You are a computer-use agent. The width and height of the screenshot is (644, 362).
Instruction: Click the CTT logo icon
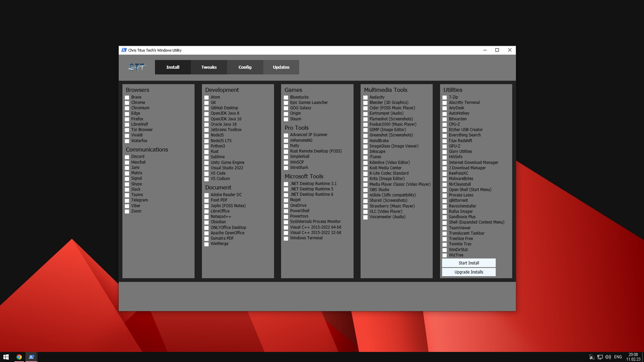136,67
